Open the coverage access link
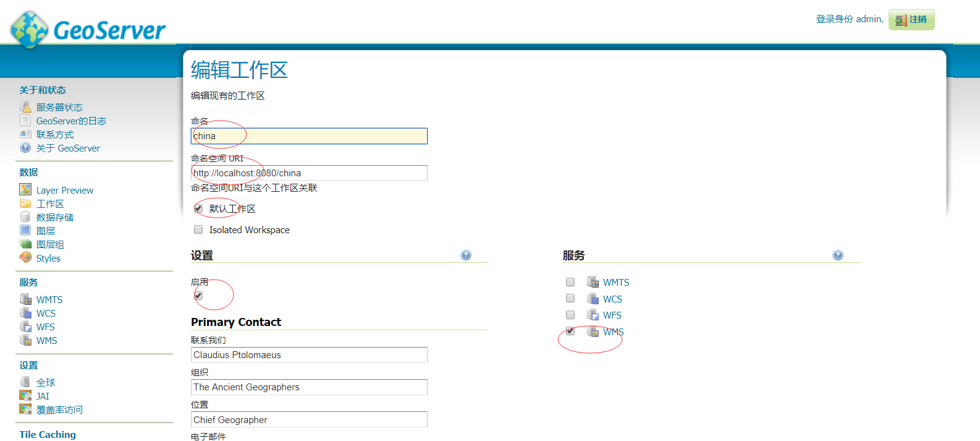 click(59, 409)
